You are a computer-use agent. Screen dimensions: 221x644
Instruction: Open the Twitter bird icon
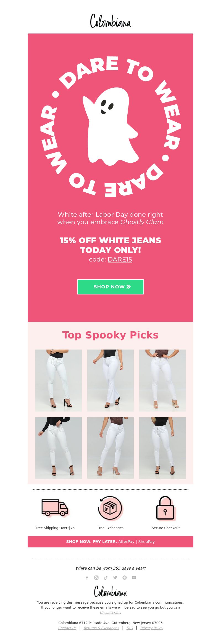point(115,578)
